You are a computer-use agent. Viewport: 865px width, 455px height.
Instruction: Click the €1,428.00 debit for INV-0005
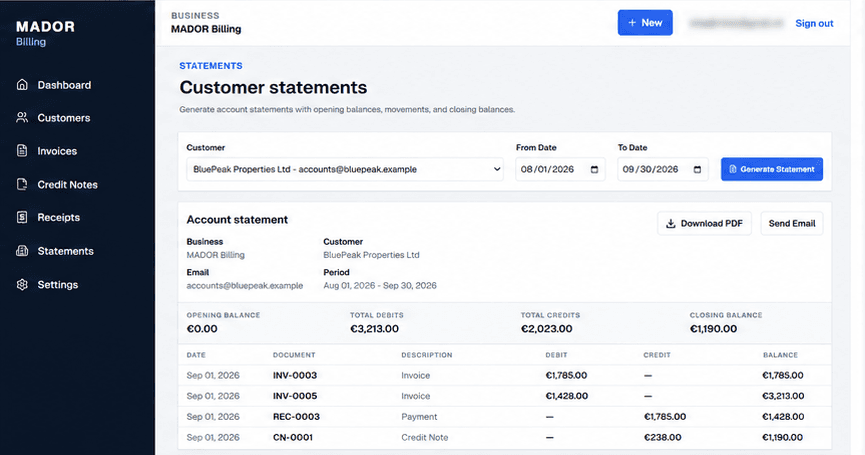pos(566,396)
